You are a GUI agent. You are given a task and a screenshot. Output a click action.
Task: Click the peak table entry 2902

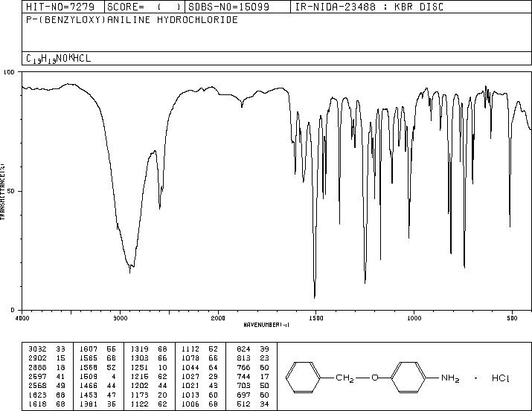pyautogui.click(x=37, y=358)
